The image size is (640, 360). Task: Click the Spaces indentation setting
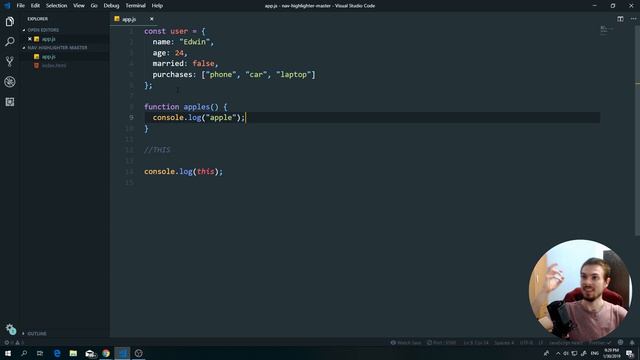pos(504,343)
